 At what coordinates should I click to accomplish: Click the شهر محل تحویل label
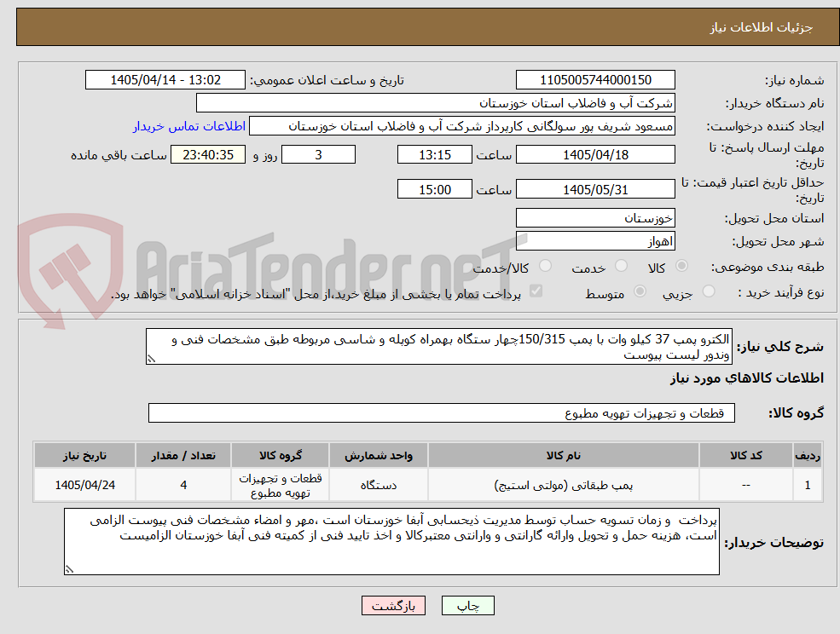tap(778, 242)
